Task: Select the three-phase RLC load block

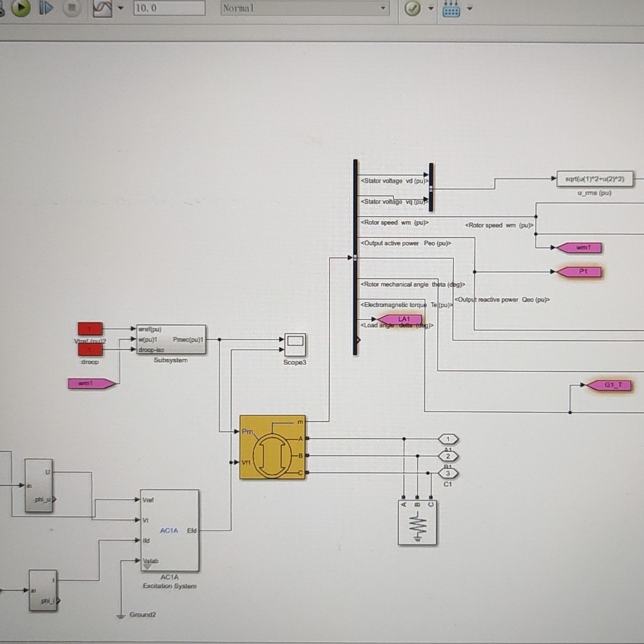Action: click(x=418, y=523)
